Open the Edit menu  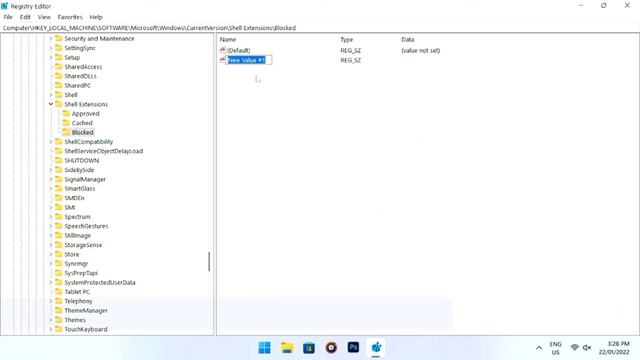click(x=25, y=17)
